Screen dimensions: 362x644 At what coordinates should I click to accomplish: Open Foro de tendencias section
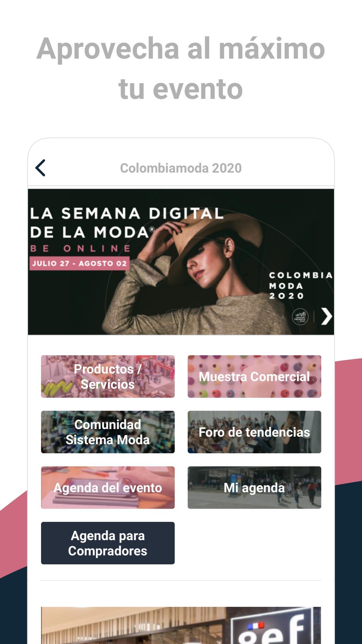pyautogui.click(x=254, y=432)
